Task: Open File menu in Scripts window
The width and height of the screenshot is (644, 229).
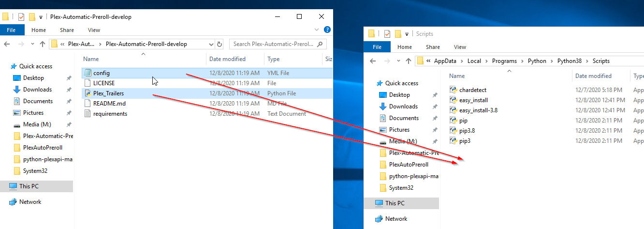Action: [x=378, y=47]
